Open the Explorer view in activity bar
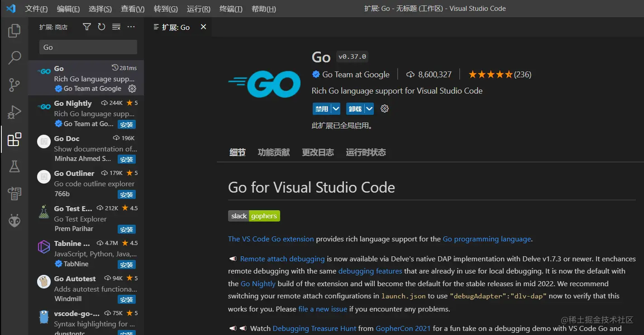 point(14,31)
